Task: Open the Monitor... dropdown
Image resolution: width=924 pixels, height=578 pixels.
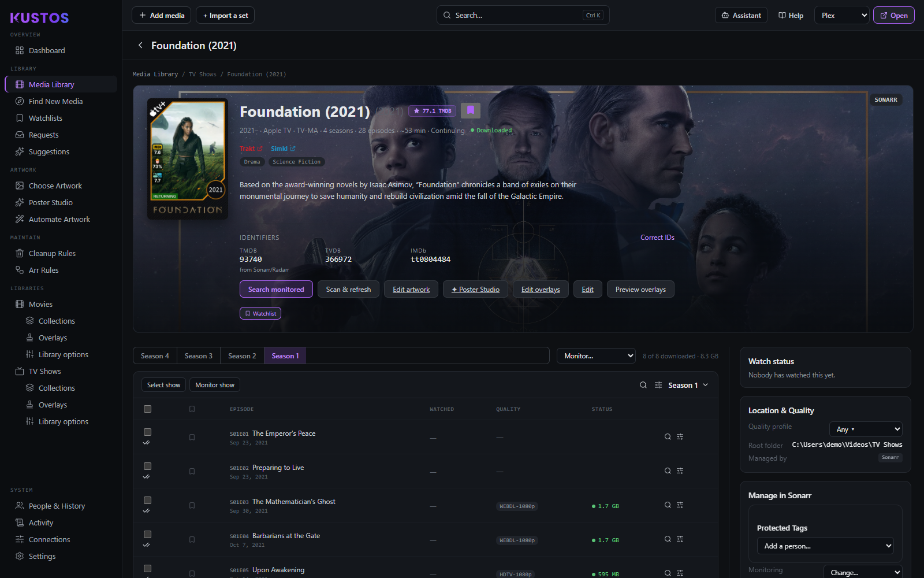Action: pos(596,356)
